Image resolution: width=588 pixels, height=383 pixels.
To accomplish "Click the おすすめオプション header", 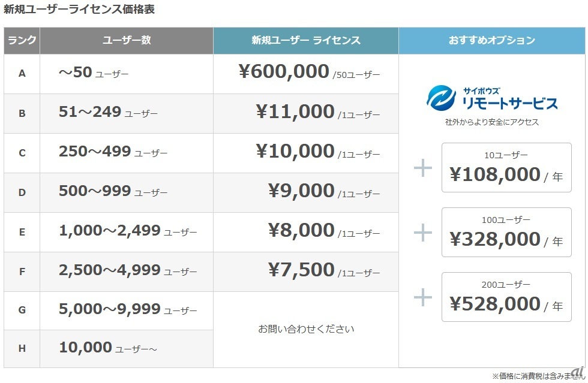I will pos(492,41).
